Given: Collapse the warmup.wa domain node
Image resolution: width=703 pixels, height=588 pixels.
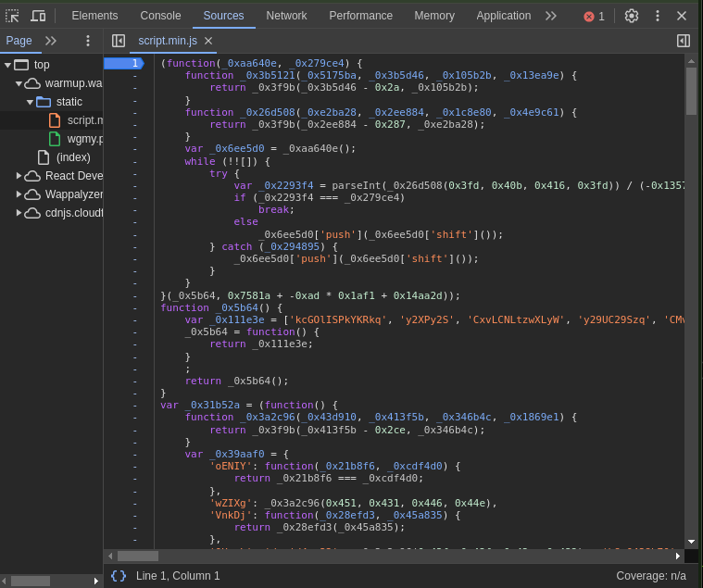Looking at the screenshot, I should point(19,83).
